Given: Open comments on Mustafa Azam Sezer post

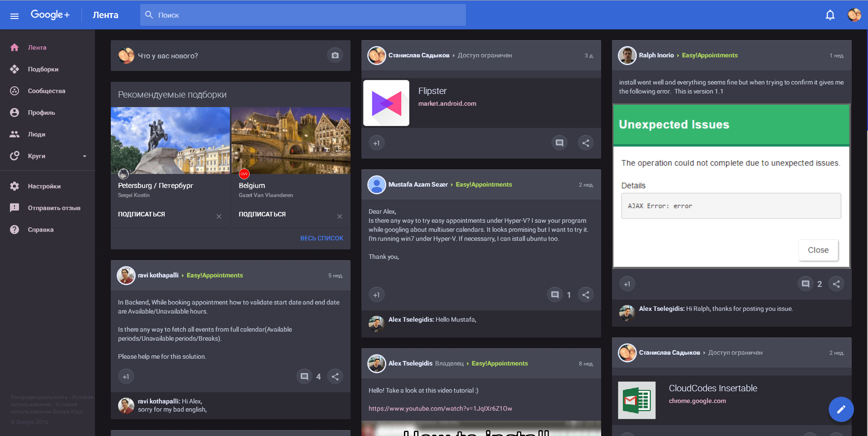Looking at the screenshot, I should tap(555, 295).
